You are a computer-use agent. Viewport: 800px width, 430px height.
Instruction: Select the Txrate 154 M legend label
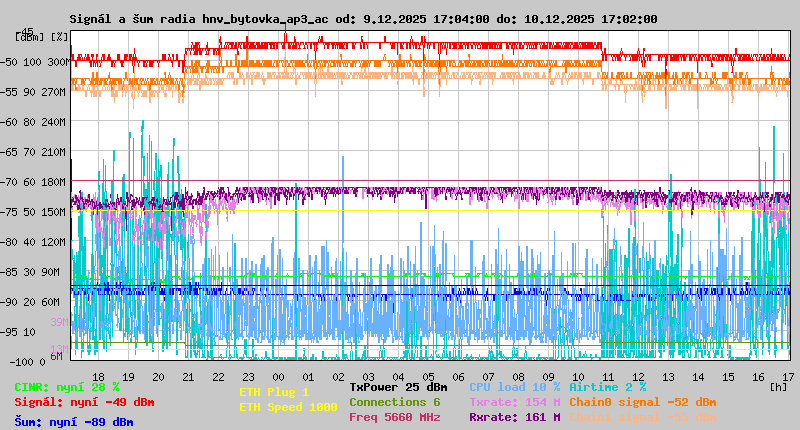tap(514, 402)
